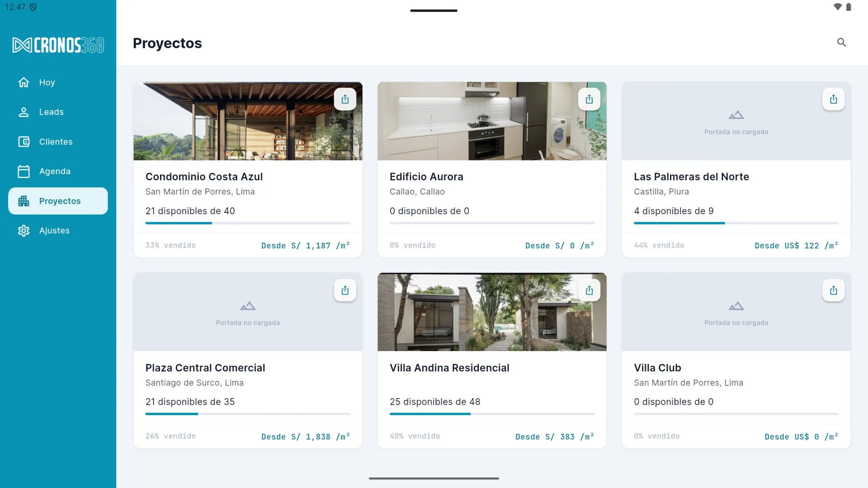Click the Las Palmeras missing cover placeholder

coord(736,121)
